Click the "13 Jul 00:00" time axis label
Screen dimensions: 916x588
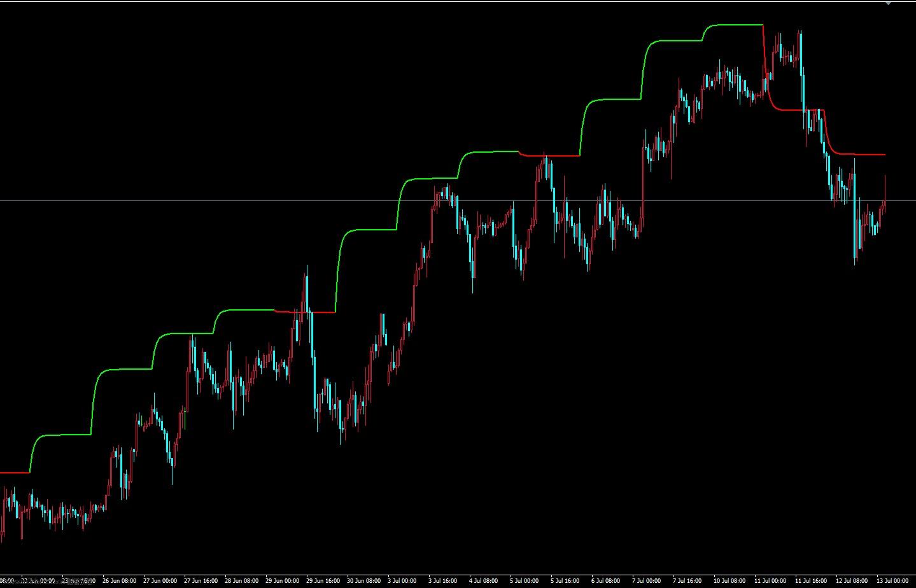[x=893, y=580]
